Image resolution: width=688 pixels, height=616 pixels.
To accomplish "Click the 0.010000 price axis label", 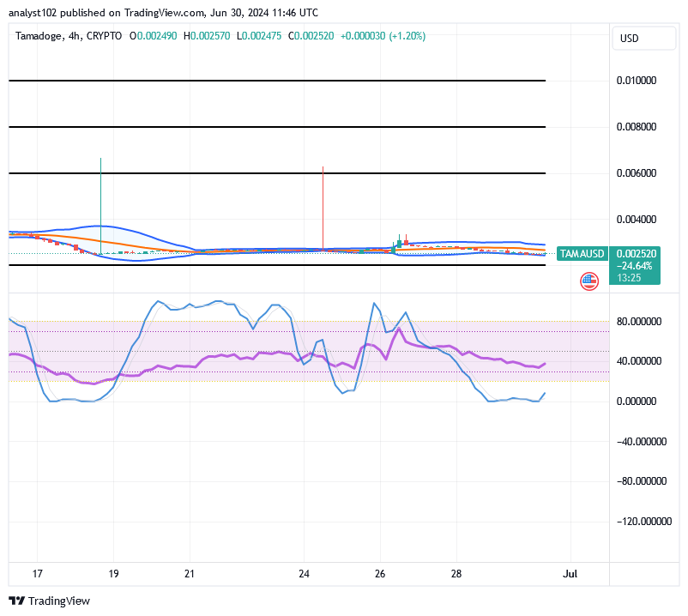I will pos(637,81).
